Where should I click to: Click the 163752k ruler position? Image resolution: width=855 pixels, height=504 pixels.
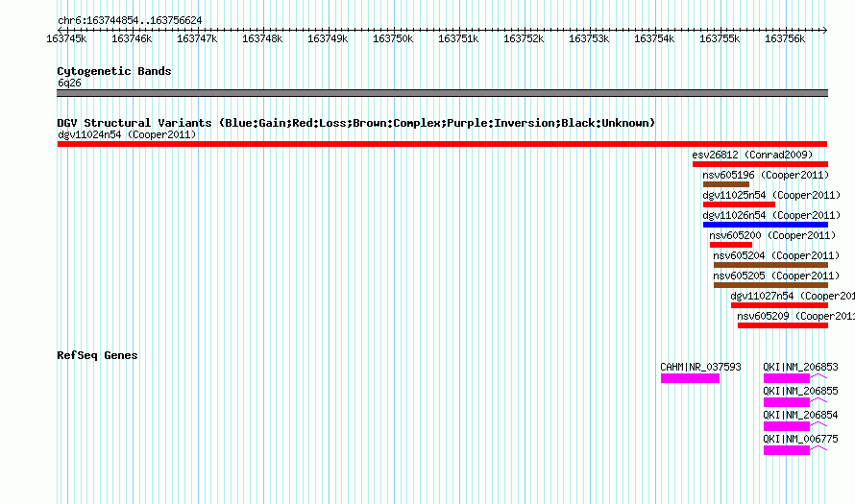(x=524, y=38)
